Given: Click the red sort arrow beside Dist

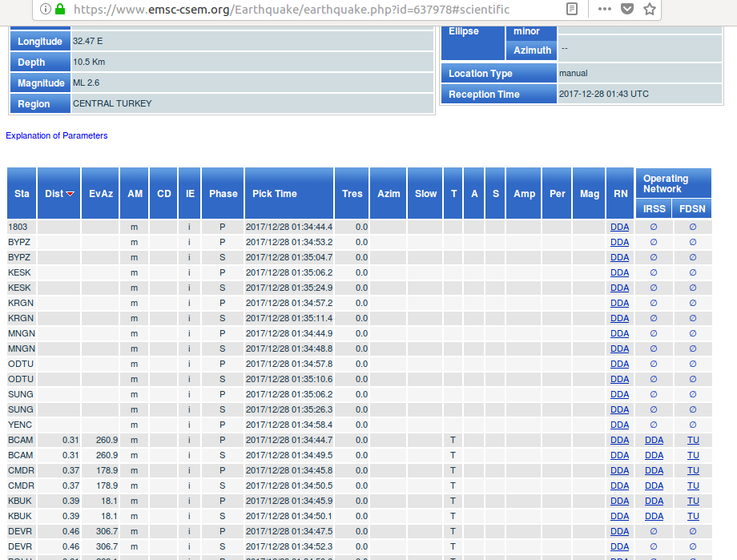Looking at the screenshot, I should 70,194.
